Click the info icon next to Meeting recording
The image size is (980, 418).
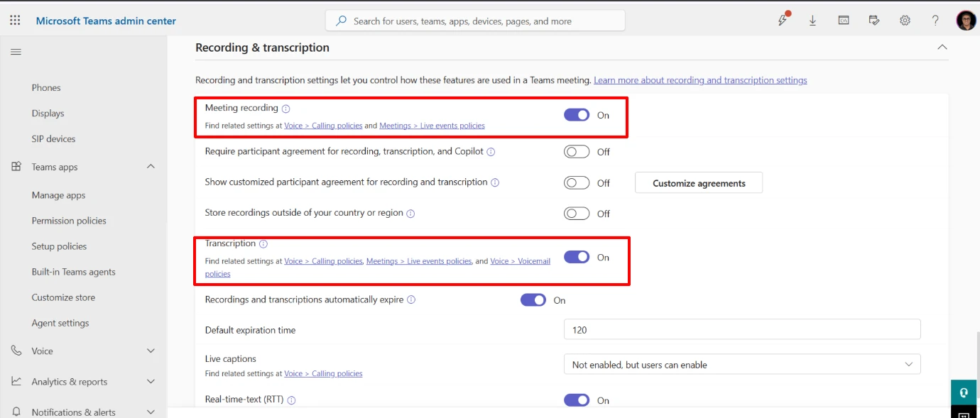(x=286, y=109)
